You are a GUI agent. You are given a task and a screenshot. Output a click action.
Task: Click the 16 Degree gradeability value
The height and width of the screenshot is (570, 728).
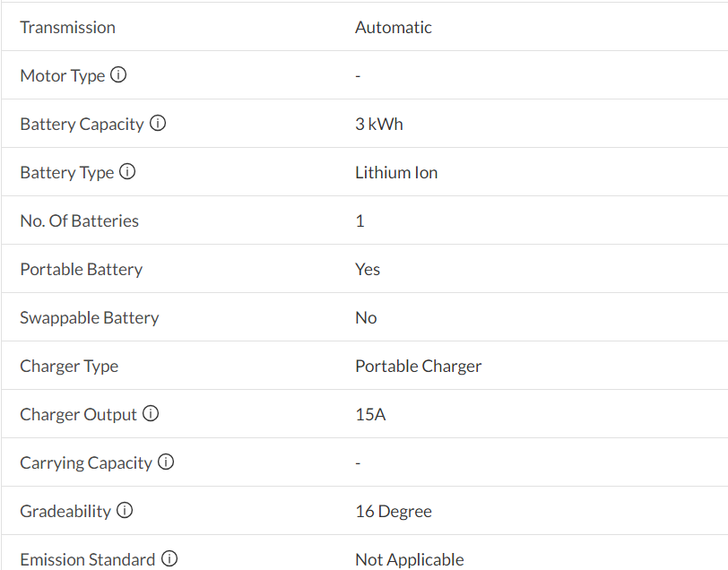coord(393,512)
